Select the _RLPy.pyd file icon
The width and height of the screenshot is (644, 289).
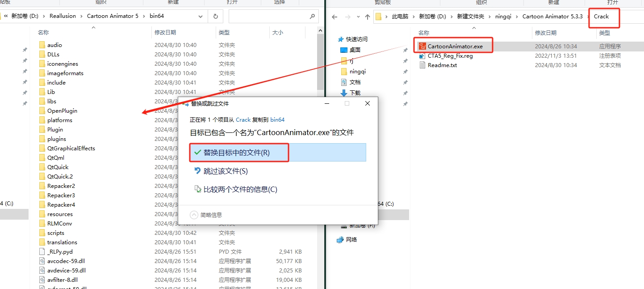coord(42,251)
